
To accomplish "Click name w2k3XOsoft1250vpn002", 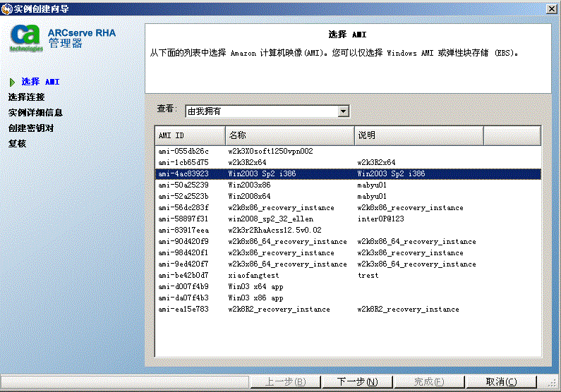I will point(270,151).
